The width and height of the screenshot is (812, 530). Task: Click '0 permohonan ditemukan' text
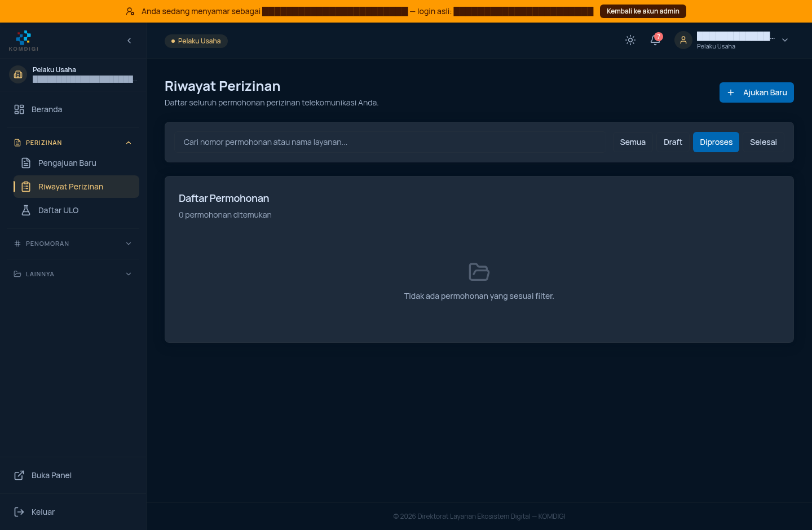[x=225, y=215]
